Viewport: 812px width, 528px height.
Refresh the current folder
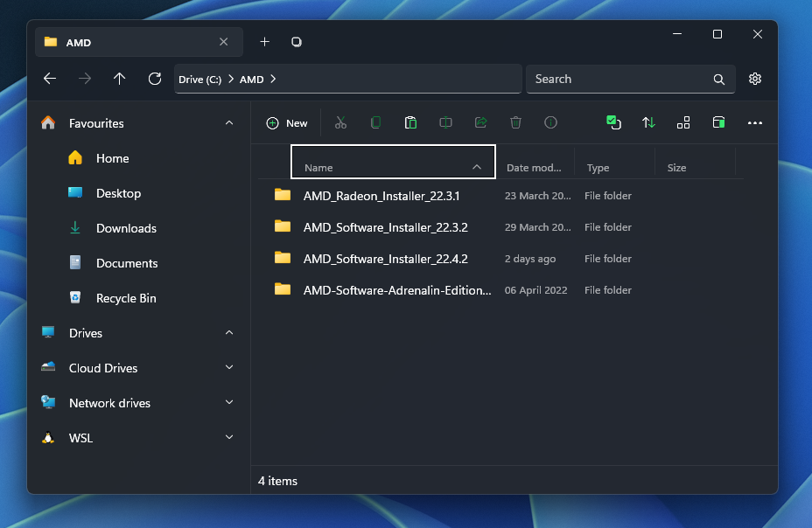(x=154, y=79)
